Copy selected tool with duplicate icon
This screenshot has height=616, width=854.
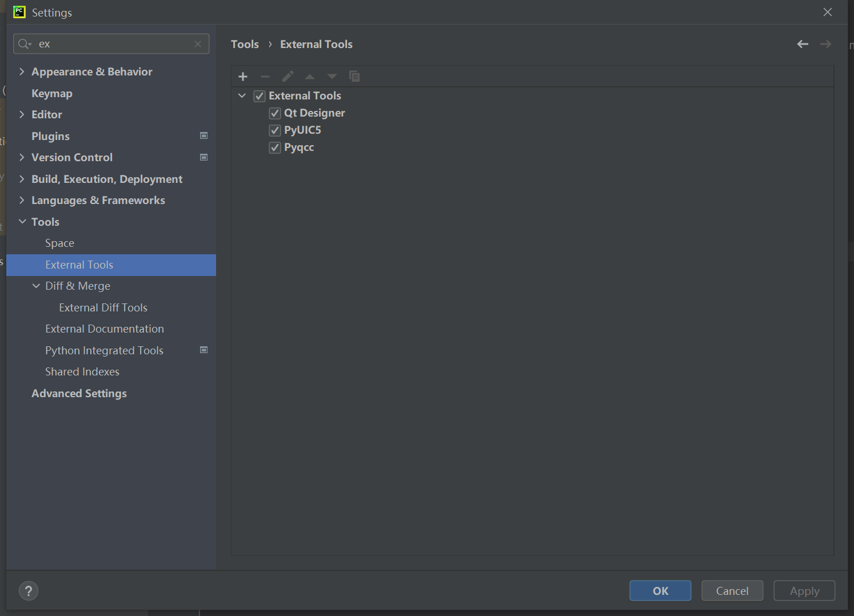tap(354, 77)
